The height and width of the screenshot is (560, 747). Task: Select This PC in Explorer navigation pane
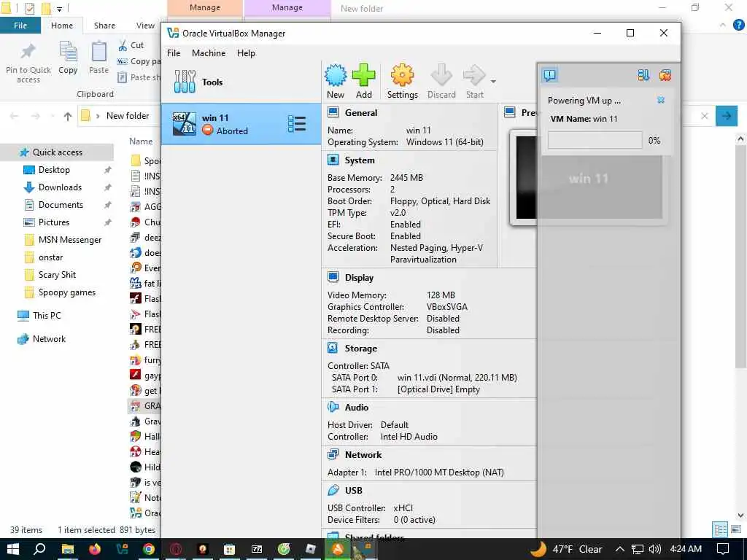[47, 316]
